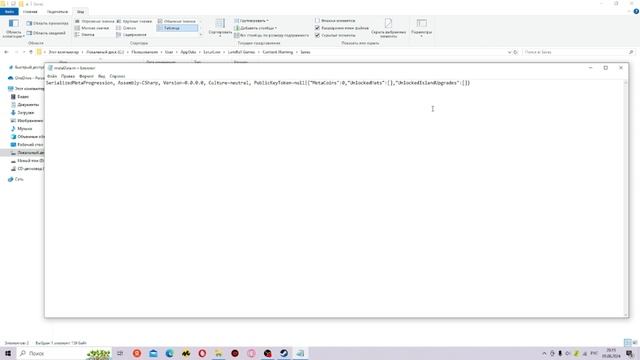This screenshot has width=640, height=360.
Task: Open Steam from the taskbar
Action: pyautogui.click(x=284, y=353)
